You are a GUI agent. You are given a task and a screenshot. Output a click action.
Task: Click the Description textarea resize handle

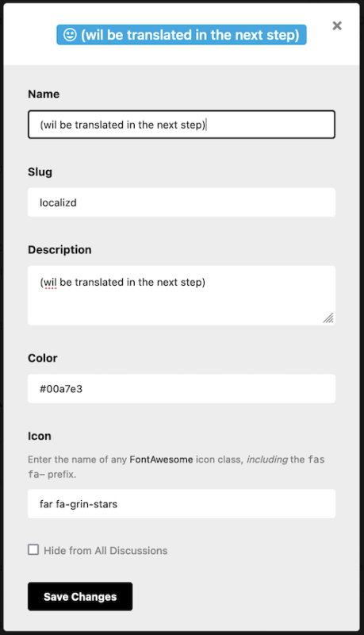coord(328,318)
